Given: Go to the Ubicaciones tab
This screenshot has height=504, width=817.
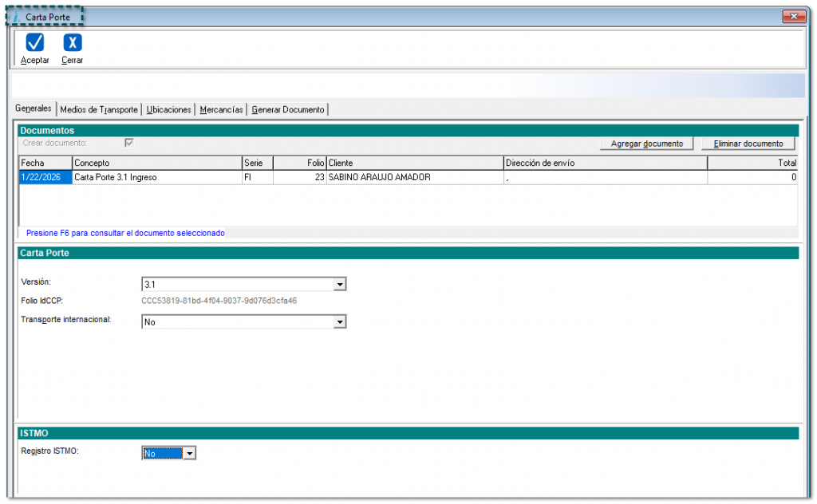Looking at the screenshot, I should (169, 110).
